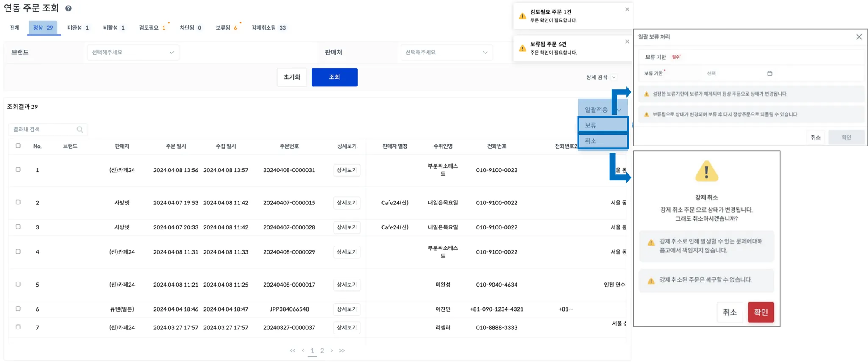
Task: Open the 일괄적용 dropdown
Action: pyautogui.click(x=603, y=110)
